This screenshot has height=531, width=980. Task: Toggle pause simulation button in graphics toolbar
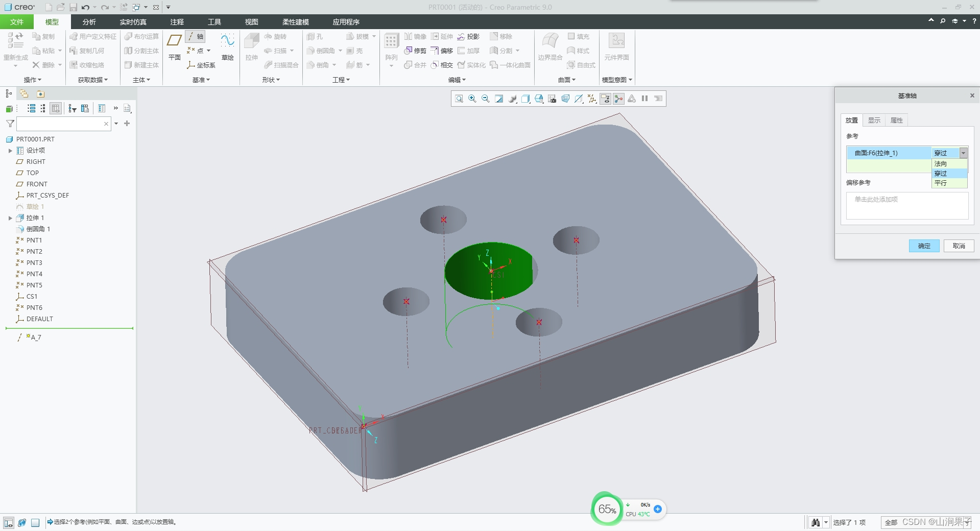click(645, 99)
